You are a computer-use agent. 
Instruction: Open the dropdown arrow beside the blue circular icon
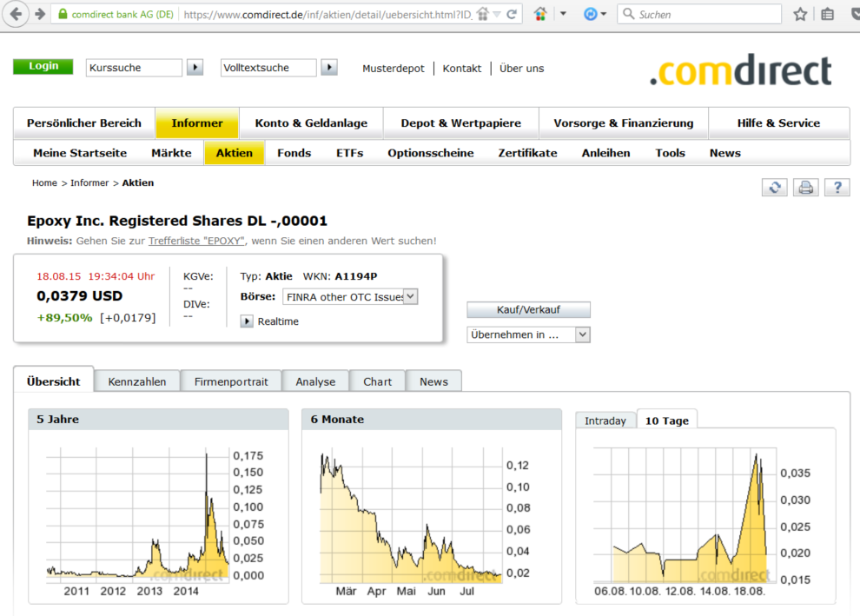tap(604, 14)
